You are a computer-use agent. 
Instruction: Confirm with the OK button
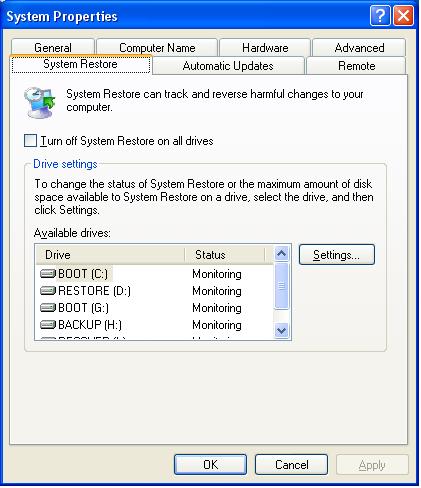210,464
